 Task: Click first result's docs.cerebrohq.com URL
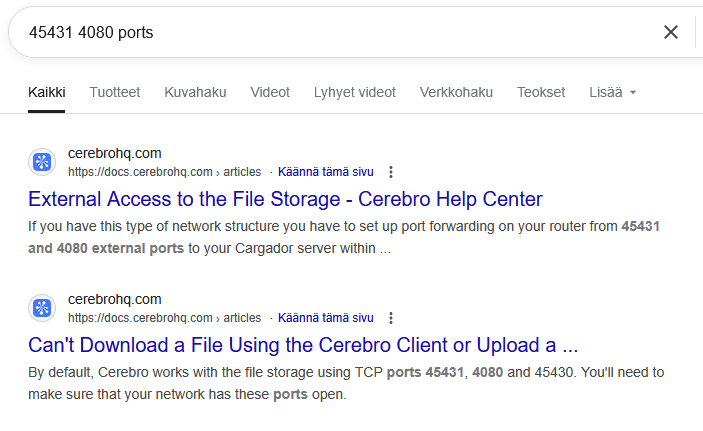[164, 172]
